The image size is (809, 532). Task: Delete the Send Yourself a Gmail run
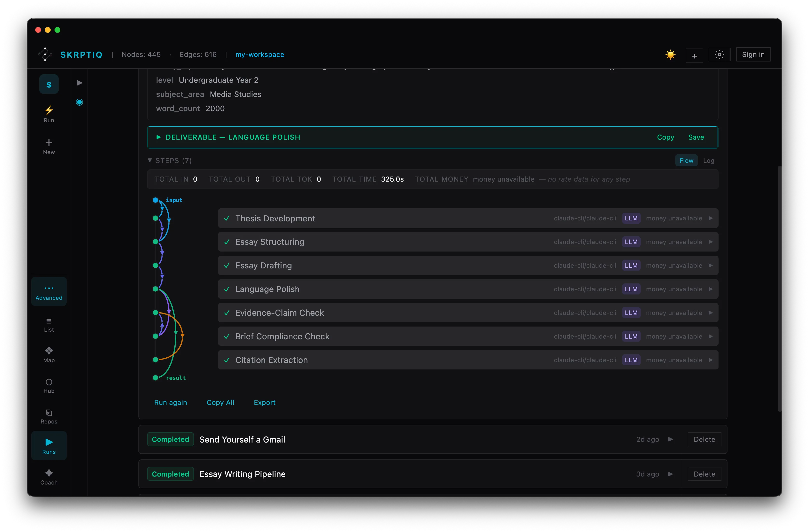point(704,439)
